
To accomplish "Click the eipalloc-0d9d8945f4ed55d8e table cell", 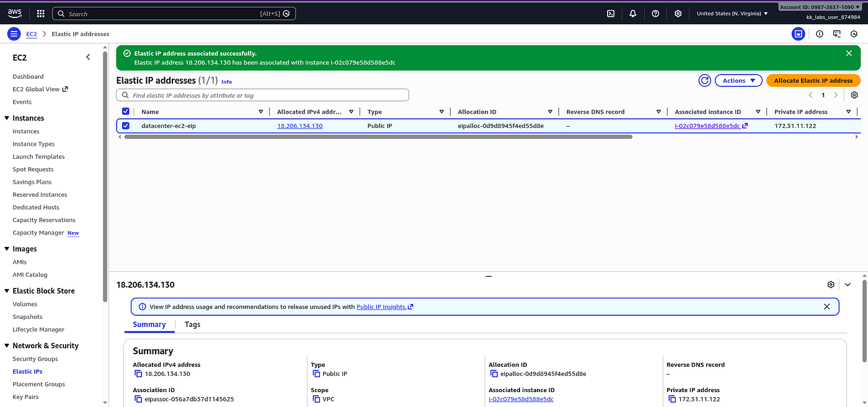I will [501, 126].
